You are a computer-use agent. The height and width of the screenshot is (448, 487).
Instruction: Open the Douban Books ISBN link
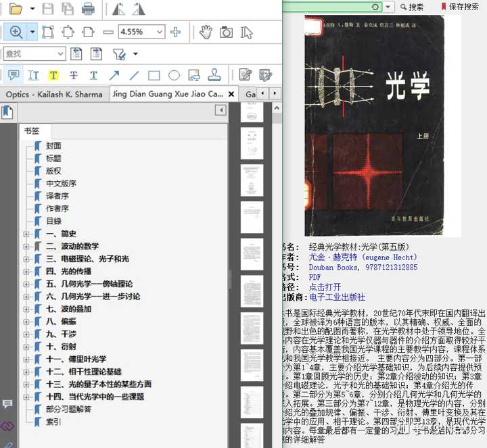click(x=363, y=267)
